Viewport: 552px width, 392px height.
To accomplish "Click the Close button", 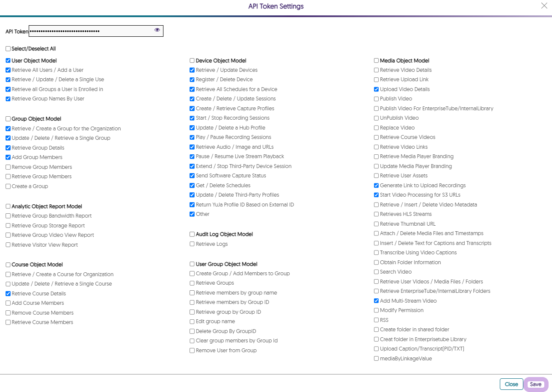I will (511, 384).
